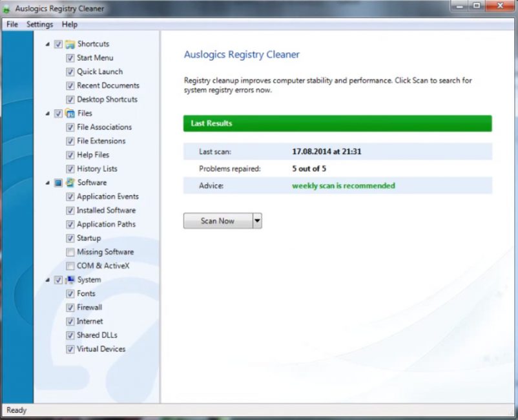This screenshot has width=518, height=420.
Task: Uncheck the Fonts checkbox
Action: click(x=70, y=294)
